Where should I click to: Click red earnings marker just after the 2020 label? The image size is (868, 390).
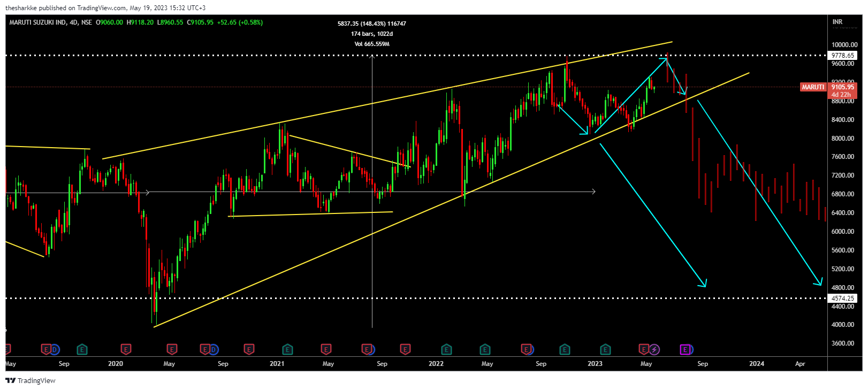tap(126, 349)
